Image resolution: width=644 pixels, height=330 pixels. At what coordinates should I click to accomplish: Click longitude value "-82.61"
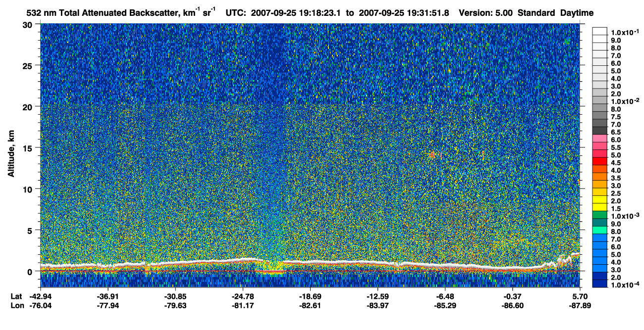[310, 305]
